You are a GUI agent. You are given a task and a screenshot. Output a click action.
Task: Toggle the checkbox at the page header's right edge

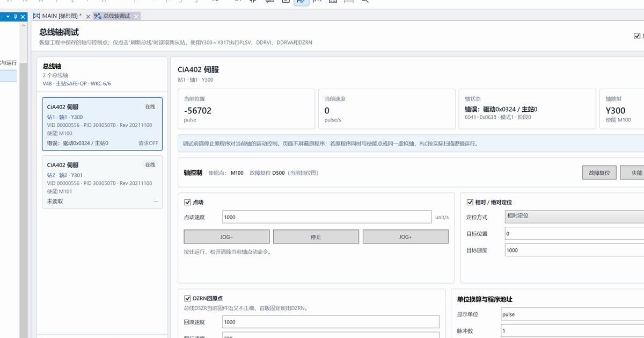click(x=637, y=36)
